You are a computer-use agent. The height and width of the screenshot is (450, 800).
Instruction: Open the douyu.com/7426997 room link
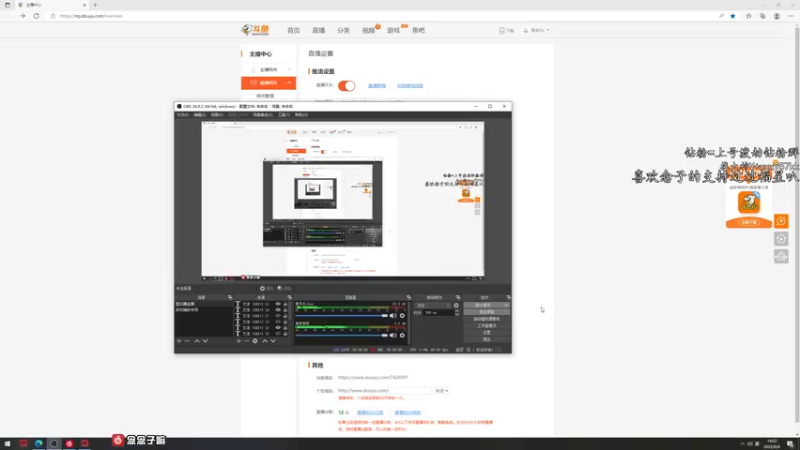pyautogui.click(x=373, y=378)
